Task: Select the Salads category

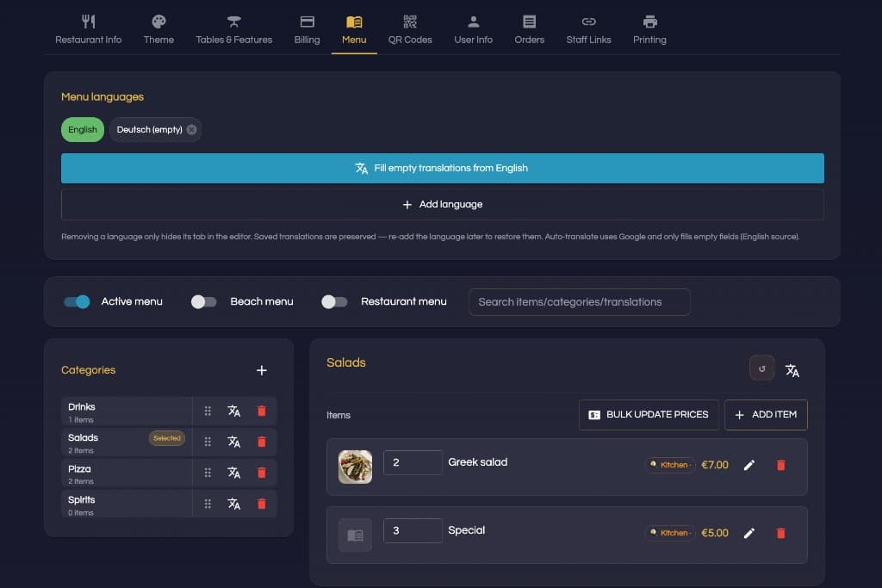Action: pyautogui.click(x=127, y=443)
